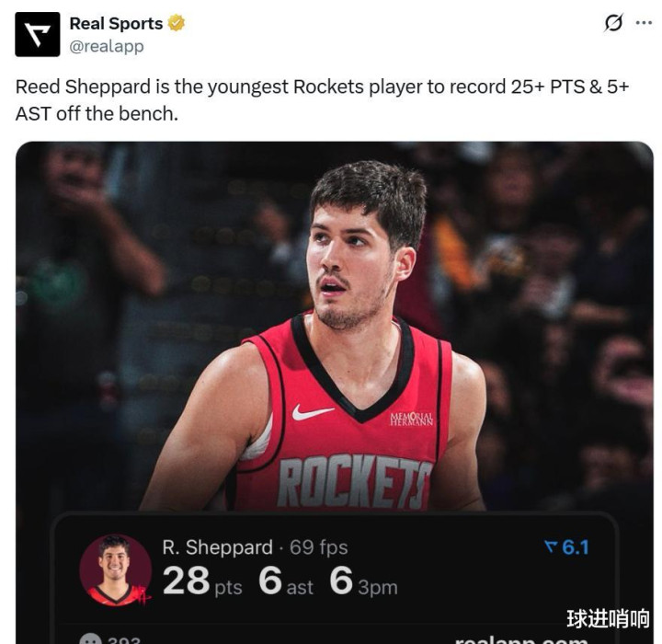Click the 6 3pm stat
The width and height of the screenshot is (662, 644).
pyautogui.click(x=363, y=581)
